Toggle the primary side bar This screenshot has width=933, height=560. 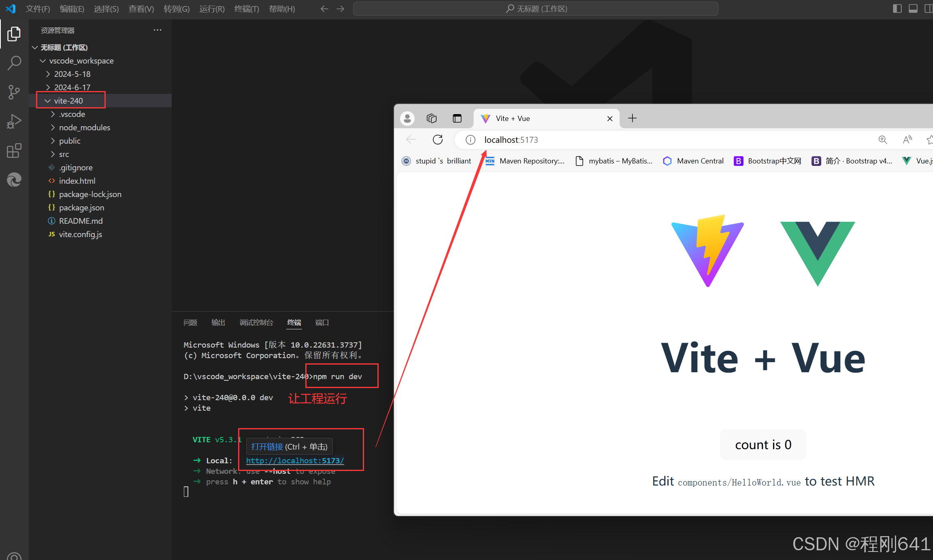point(897,8)
